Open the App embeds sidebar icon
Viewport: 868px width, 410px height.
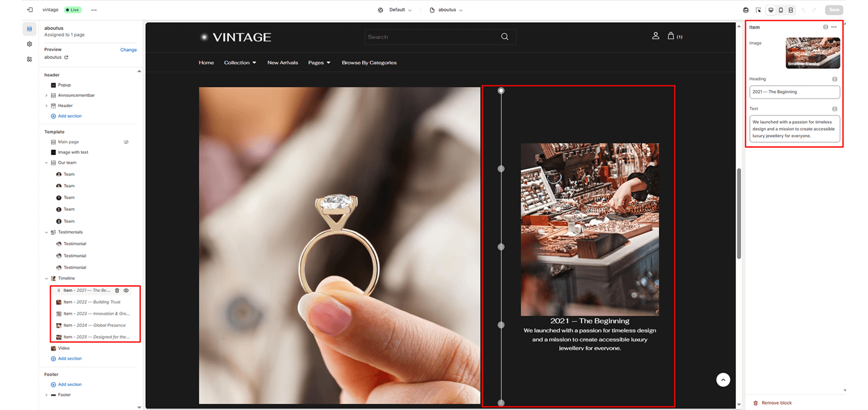point(29,59)
